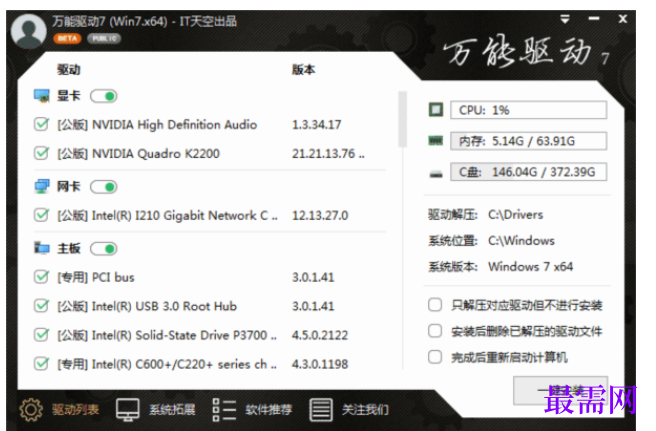The height and width of the screenshot is (431, 656).
Task: Close the 万能驱动7 window
Action: point(623,19)
